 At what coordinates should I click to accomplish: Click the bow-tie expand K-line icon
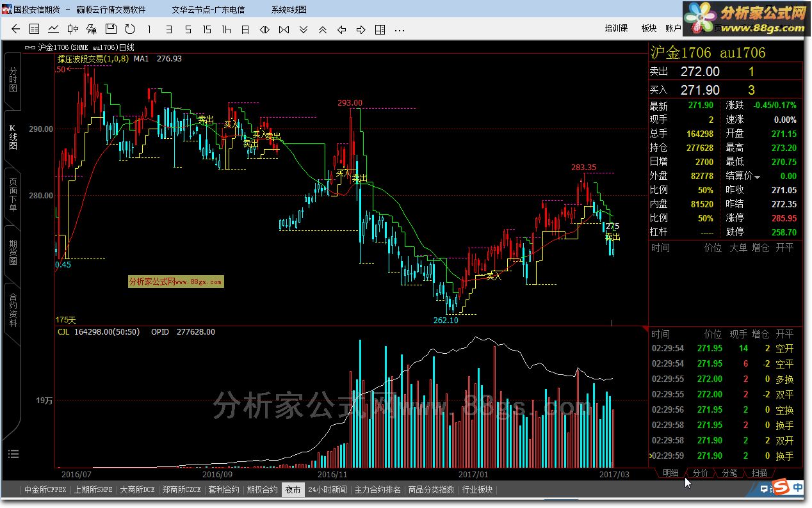point(284,29)
